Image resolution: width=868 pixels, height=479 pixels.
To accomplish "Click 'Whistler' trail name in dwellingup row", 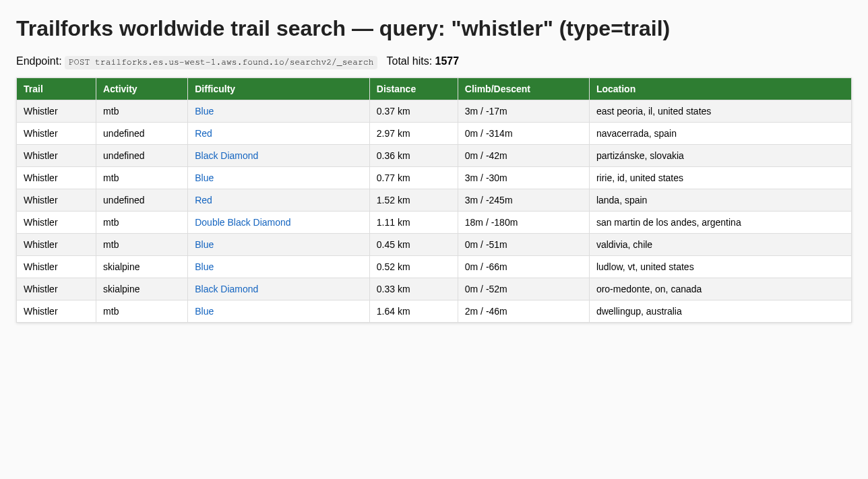I will click(x=40, y=311).
